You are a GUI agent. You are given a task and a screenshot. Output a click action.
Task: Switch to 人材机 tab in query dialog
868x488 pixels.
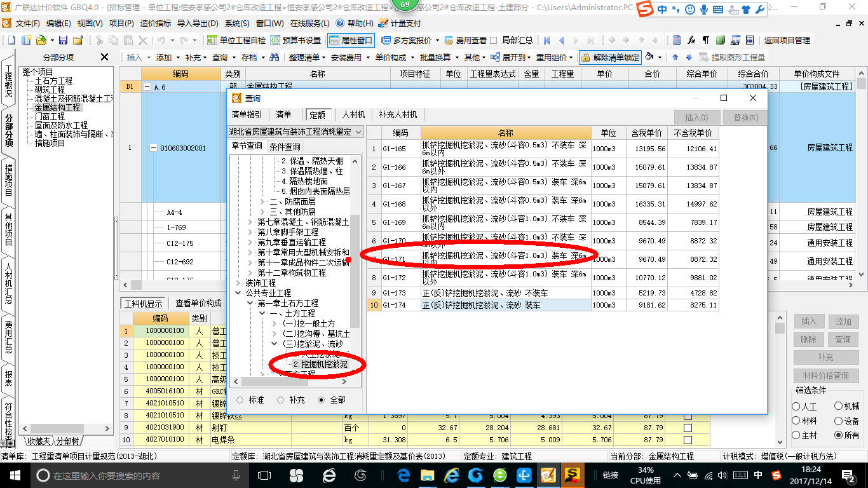[x=353, y=115]
